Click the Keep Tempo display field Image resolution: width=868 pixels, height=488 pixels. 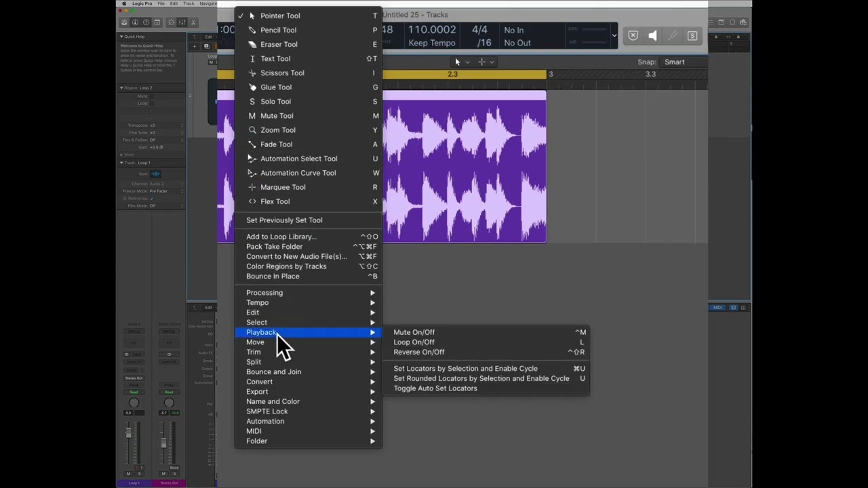coord(432,43)
